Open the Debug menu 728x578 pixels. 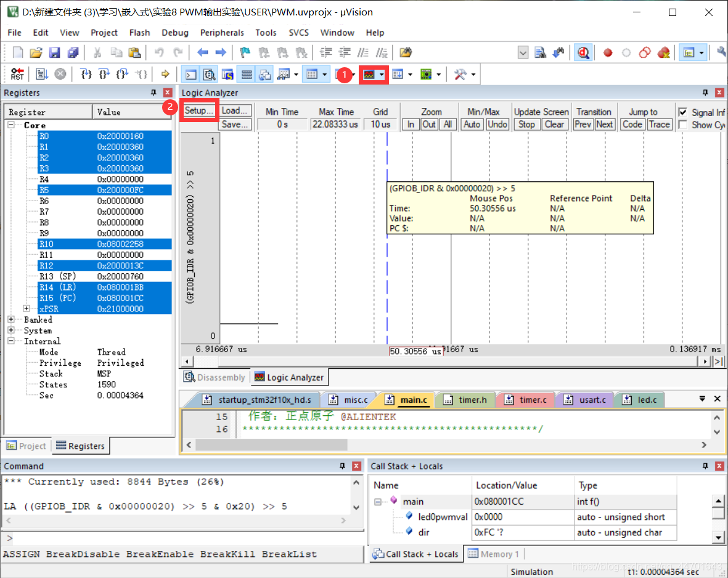click(175, 33)
